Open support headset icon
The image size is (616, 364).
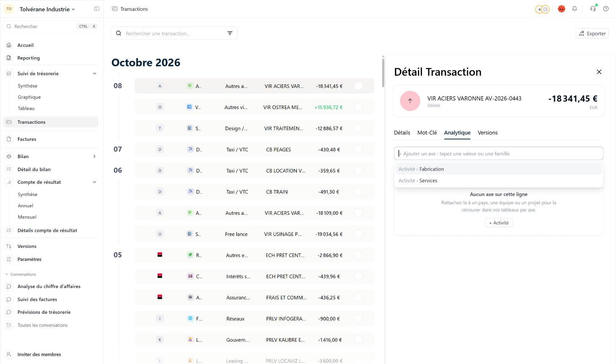(x=593, y=9)
